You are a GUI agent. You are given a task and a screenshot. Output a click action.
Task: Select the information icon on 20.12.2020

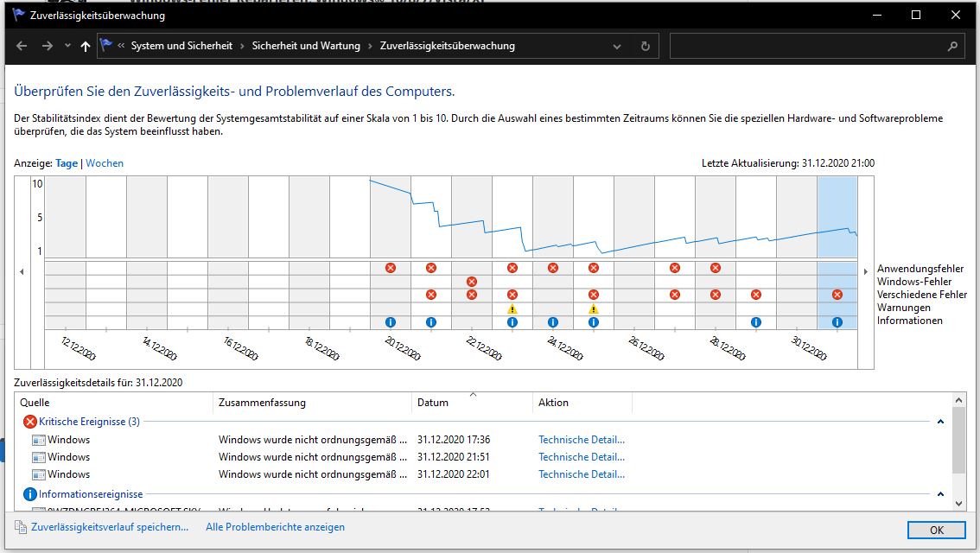pos(391,322)
